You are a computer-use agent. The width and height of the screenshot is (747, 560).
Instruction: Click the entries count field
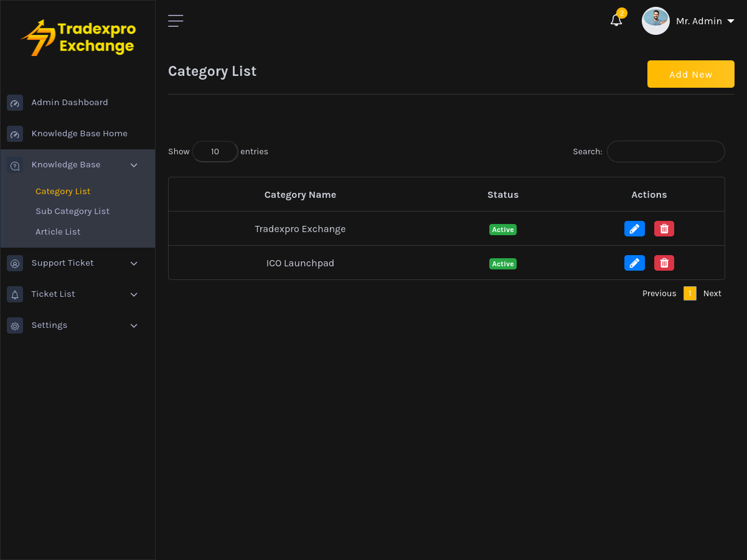point(215,152)
